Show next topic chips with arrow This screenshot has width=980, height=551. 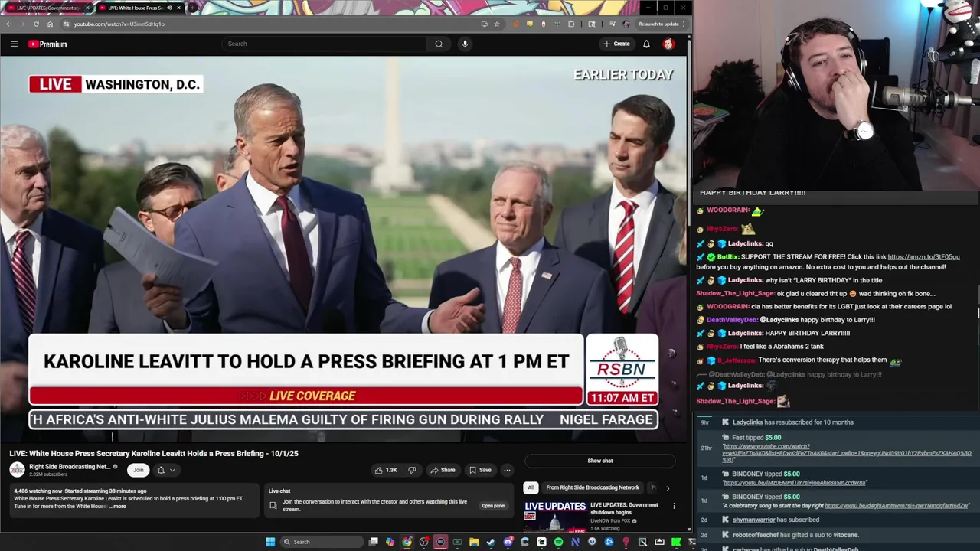[x=667, y=487]
